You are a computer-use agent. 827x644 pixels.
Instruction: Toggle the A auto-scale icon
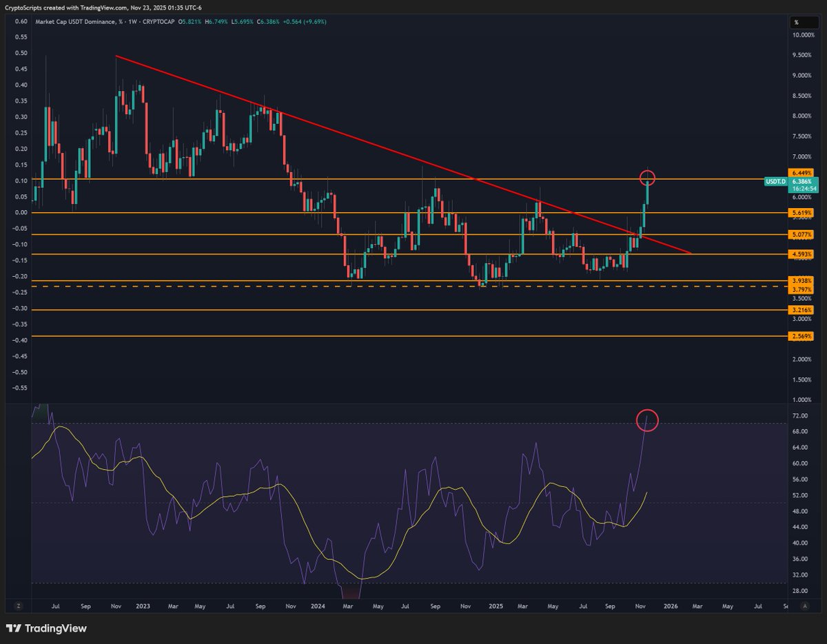pos(804,606)
